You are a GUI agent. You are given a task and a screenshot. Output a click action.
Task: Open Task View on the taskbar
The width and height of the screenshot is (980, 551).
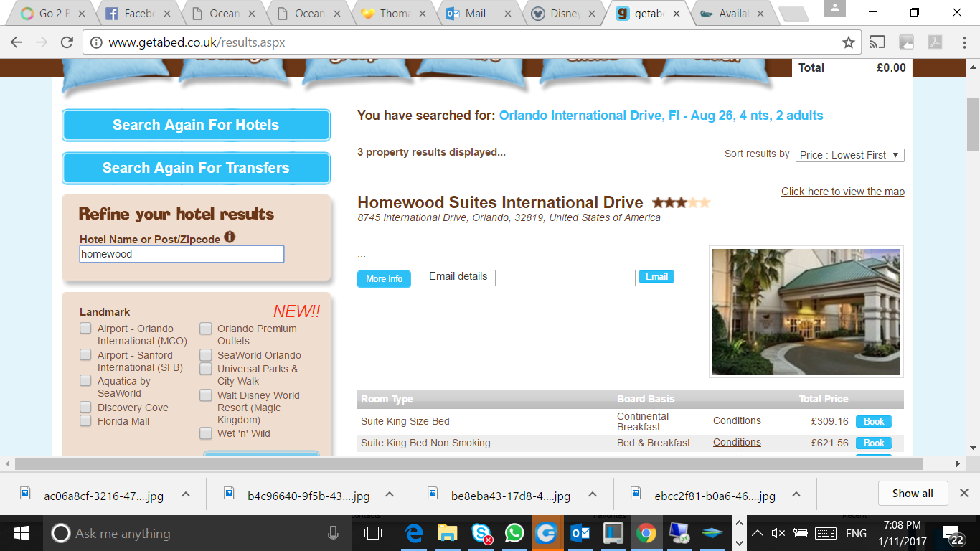point(373,533)
